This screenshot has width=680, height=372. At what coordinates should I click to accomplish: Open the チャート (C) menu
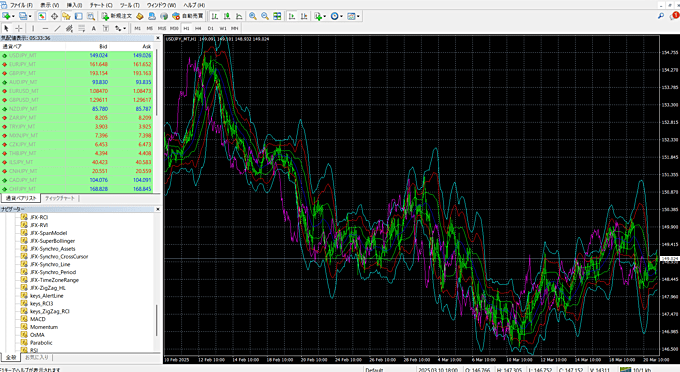[x=101, y=5]
